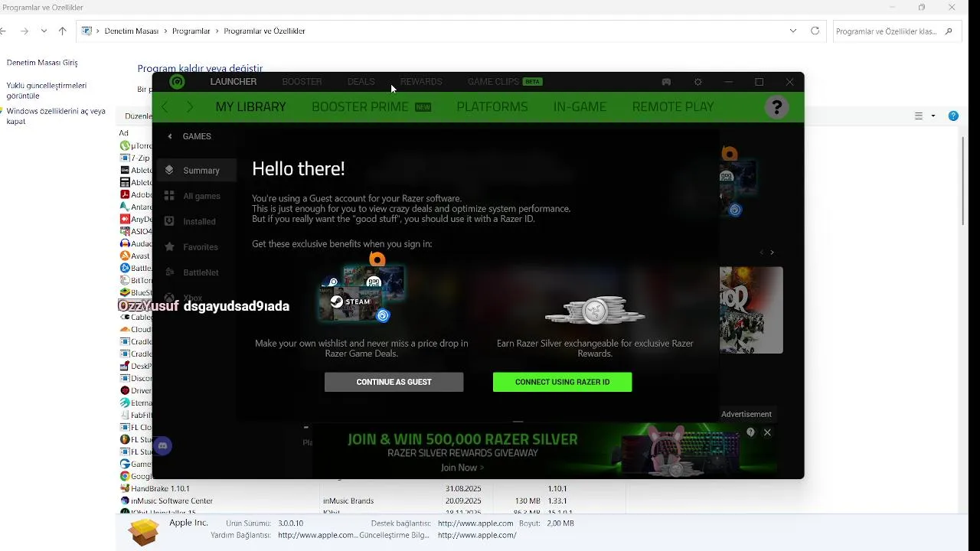Viewport: 980px width, 551px height.
Task: Click the Favorites star icon
Action: click(x=169, y=246)
